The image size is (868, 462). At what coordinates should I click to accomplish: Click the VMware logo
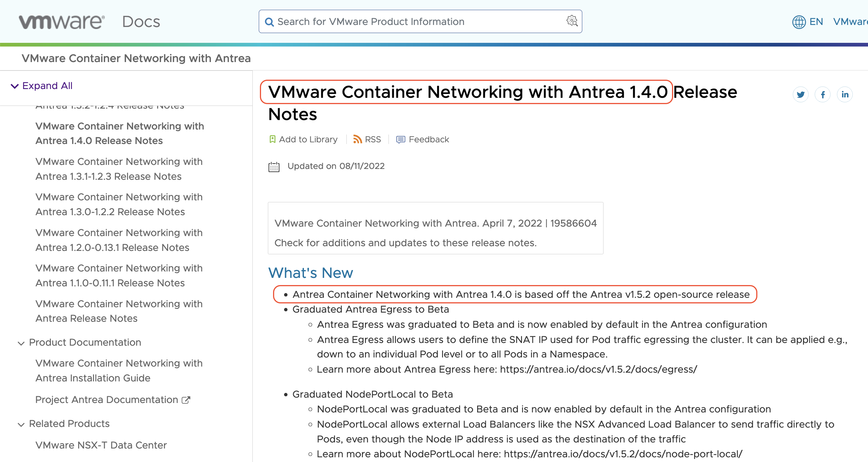coord(62,22)
